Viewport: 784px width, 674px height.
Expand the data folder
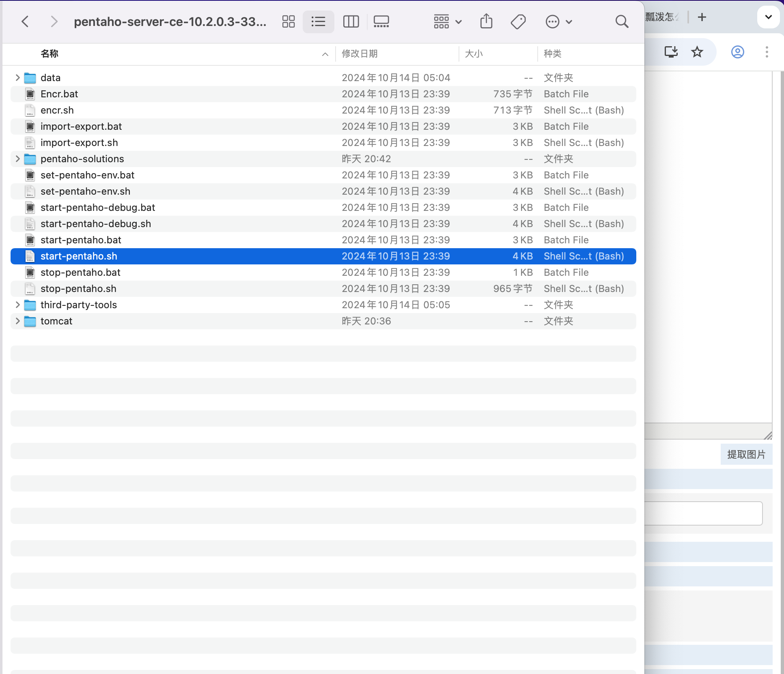pyautogui.click(x=17, y=77)
